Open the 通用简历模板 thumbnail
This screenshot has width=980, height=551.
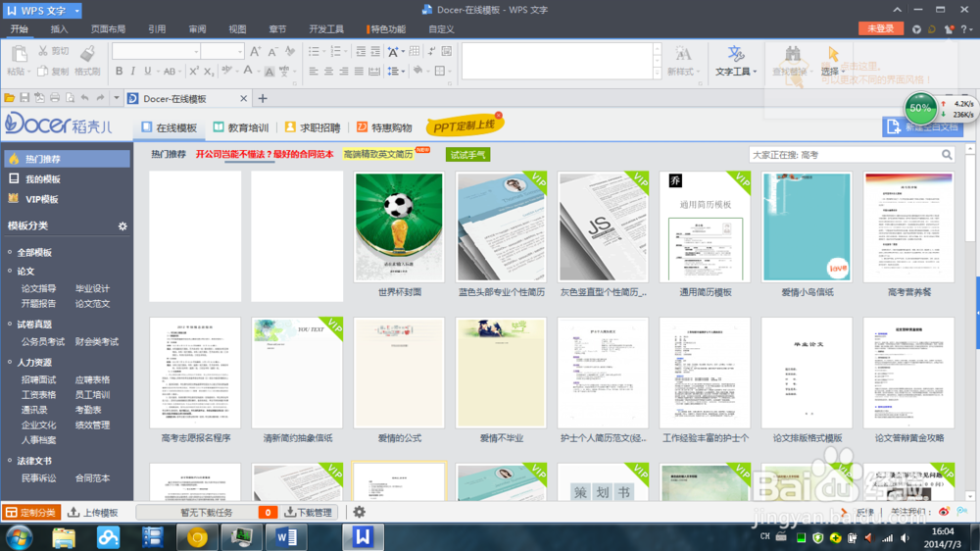(x=705, y=227)
